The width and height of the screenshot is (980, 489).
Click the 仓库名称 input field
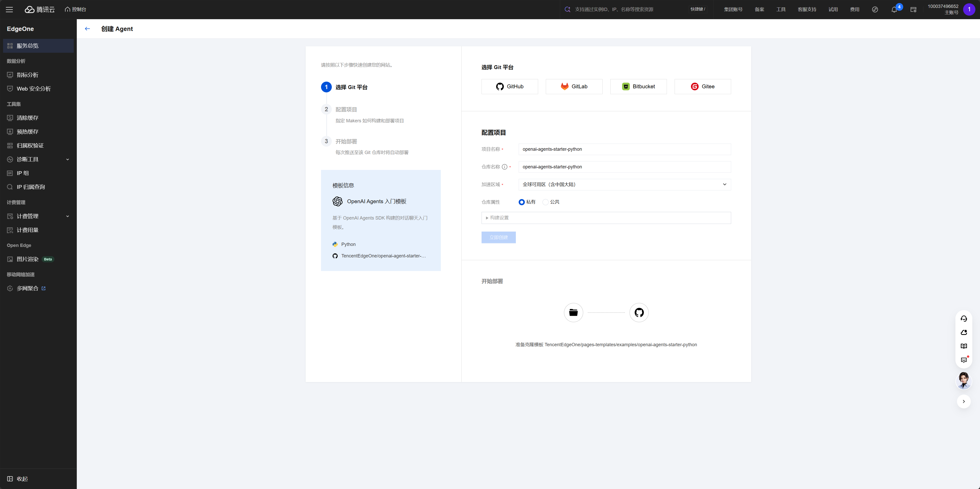pos(624,167)
